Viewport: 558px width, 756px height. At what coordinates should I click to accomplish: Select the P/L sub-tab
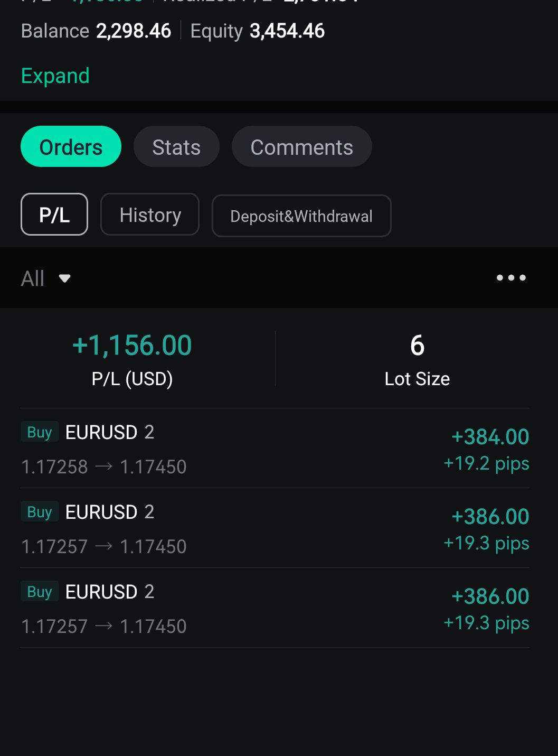tap(54, 214)
